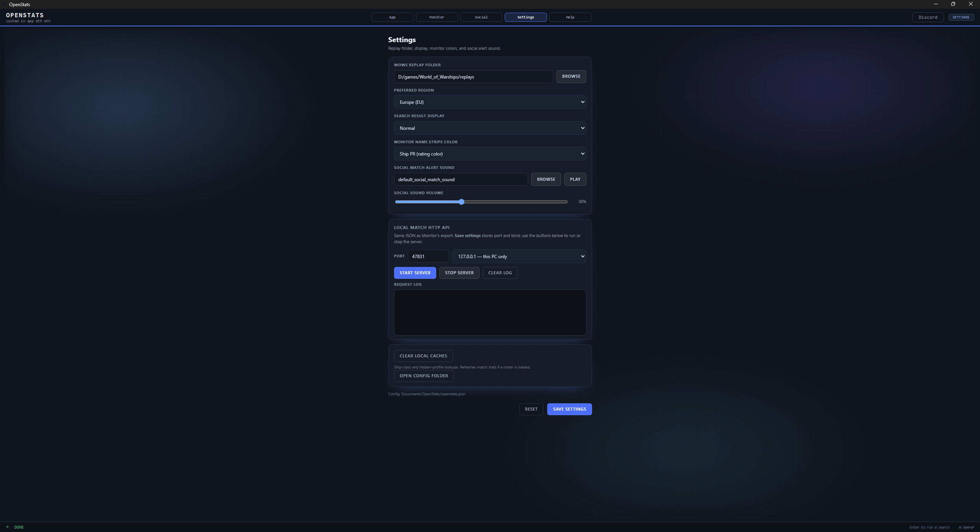The image size is (980, 532).
Task: Open the Monitor Name Stripe Color dropdown
Action: (489, 154)
